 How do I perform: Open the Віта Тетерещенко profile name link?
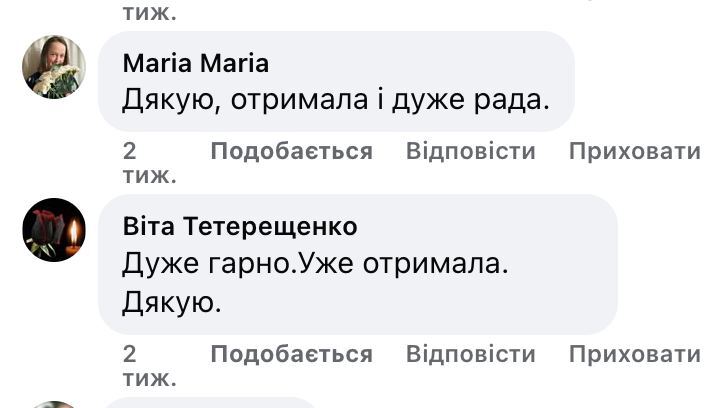click(x=239, y=227)
